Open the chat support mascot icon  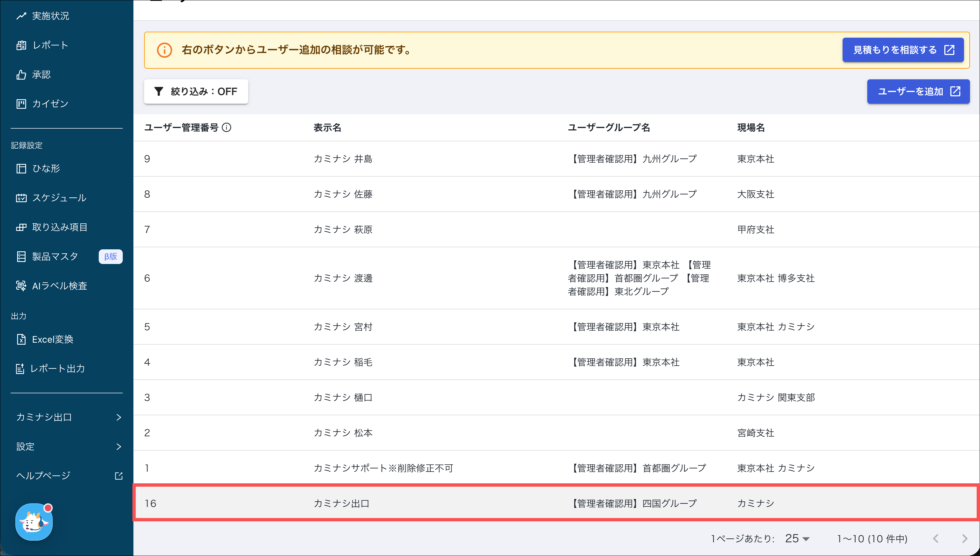click(x=34, y=522)
